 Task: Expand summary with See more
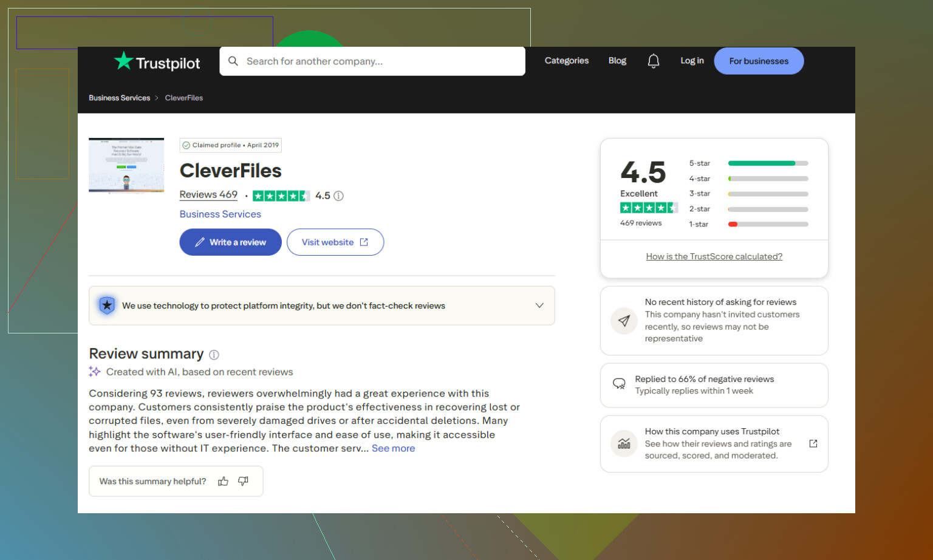(x=393, y=448)
